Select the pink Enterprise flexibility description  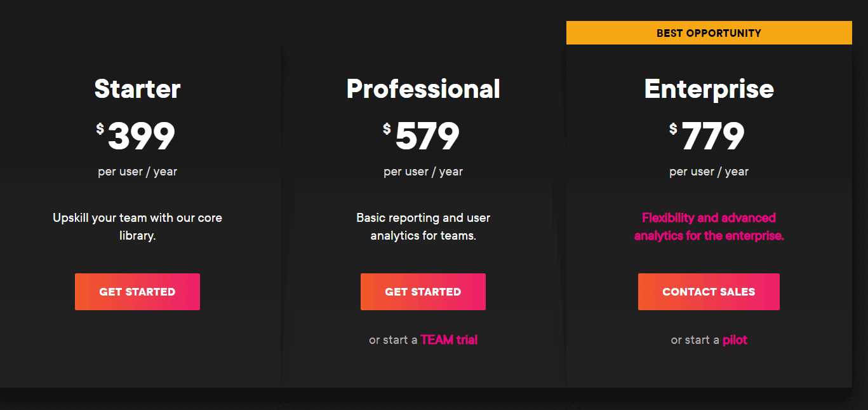pyautogui.click(x=709, y=226)
